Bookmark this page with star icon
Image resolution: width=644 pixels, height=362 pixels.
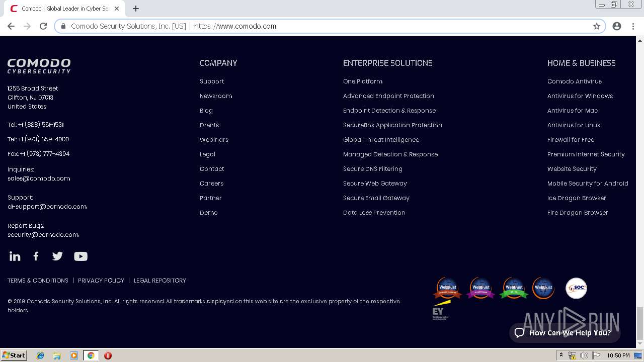tap(597, 26)
